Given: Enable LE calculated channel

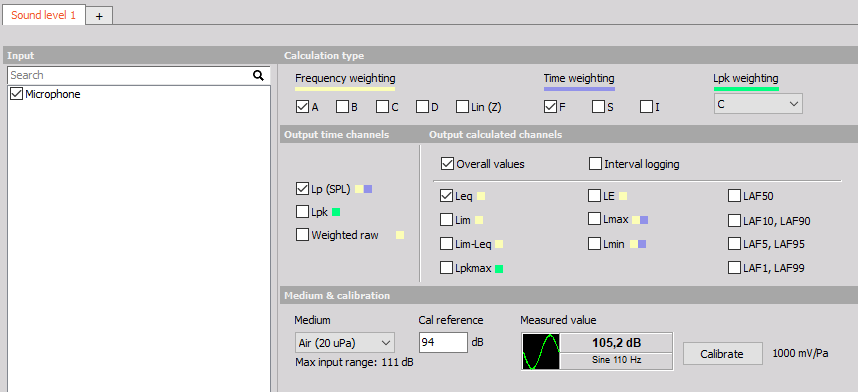Looking at the screenshot, I should click(594, 195).
